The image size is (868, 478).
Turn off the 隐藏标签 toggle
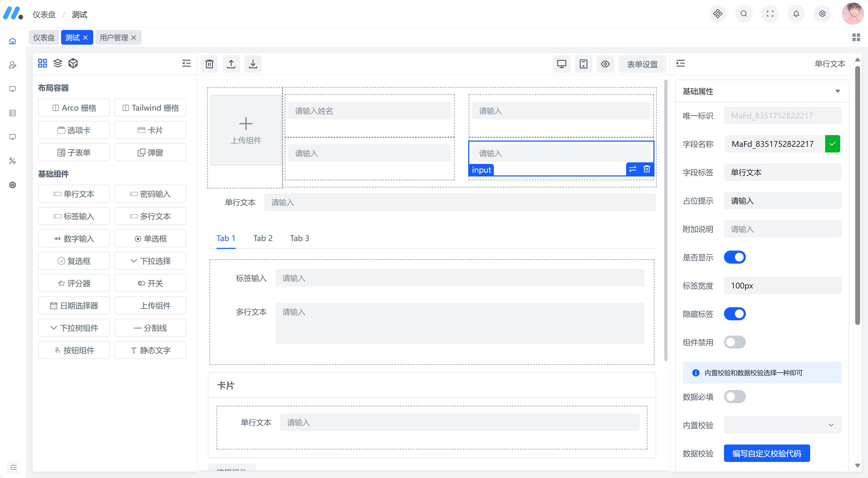pos(735,313)
